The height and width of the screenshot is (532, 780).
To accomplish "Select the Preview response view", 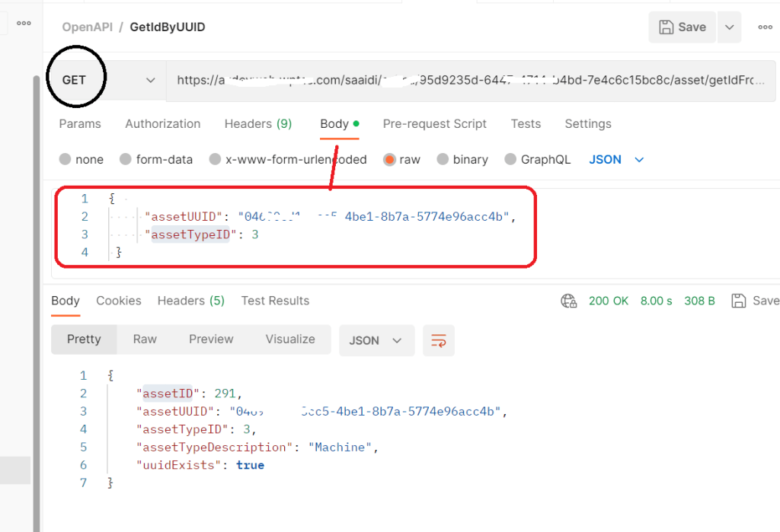I will point(211,339).
